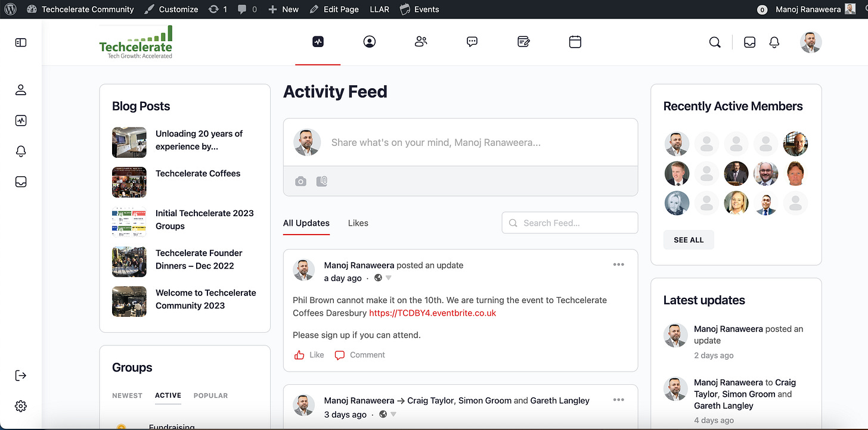Comment on the Phil Brown update
The image size is (868, 430).
(360, 355)
